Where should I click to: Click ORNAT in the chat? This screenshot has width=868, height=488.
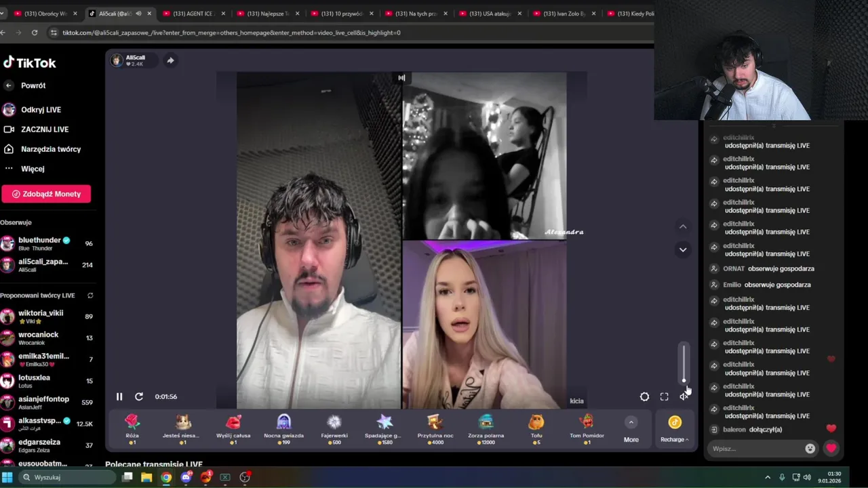[734, 269]
